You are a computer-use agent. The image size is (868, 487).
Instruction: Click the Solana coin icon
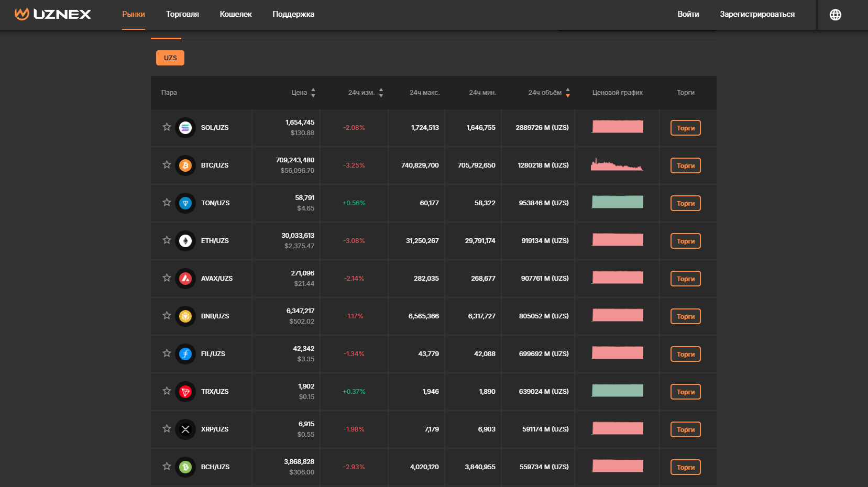pos(185,127)
